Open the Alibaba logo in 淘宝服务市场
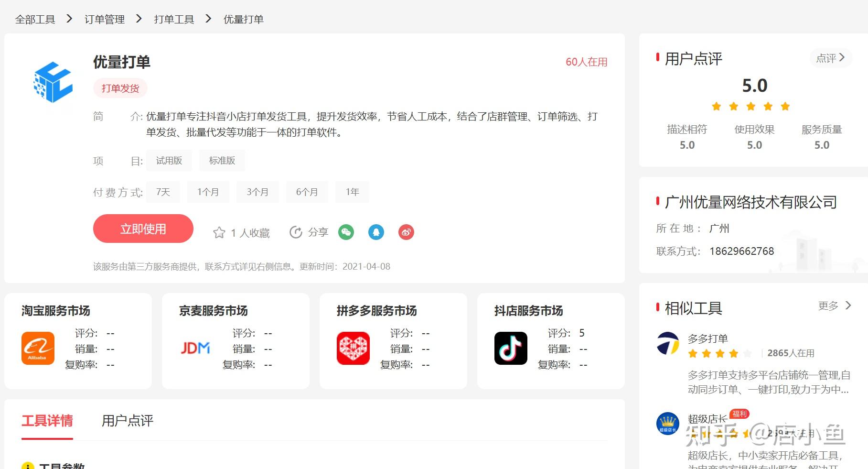868x469 pixels. [38, 349]
